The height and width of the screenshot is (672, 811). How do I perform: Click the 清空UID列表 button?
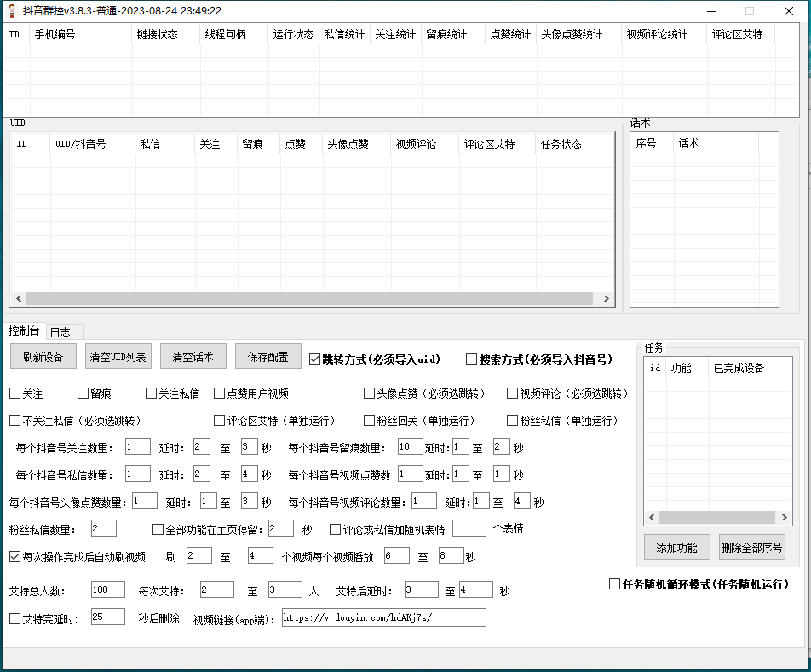118,357
